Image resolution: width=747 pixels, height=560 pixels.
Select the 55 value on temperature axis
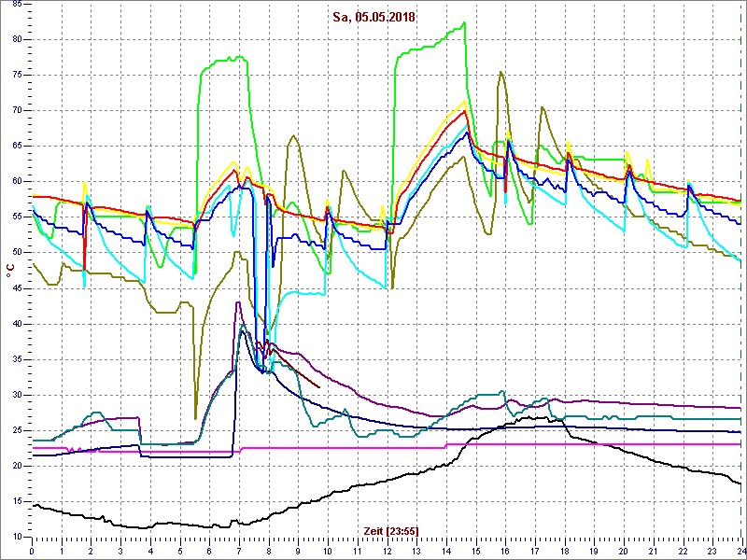point(17,217)
